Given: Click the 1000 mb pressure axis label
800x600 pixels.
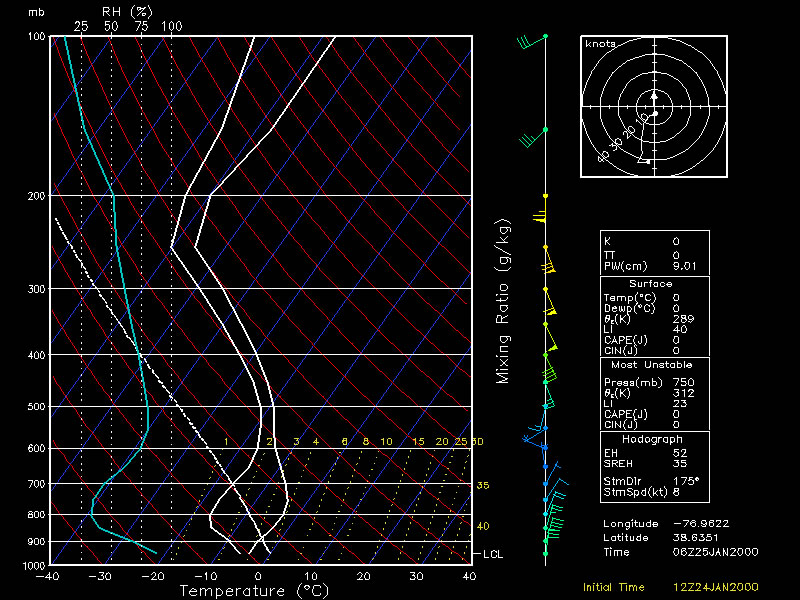Looking at the screenshot, I should [x=34, y=566].
